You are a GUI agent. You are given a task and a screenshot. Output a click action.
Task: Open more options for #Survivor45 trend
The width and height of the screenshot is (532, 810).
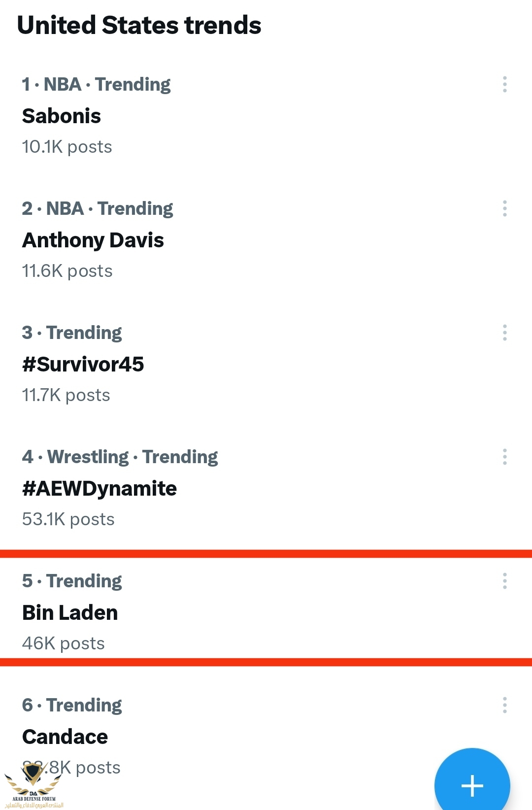(504, 333)
